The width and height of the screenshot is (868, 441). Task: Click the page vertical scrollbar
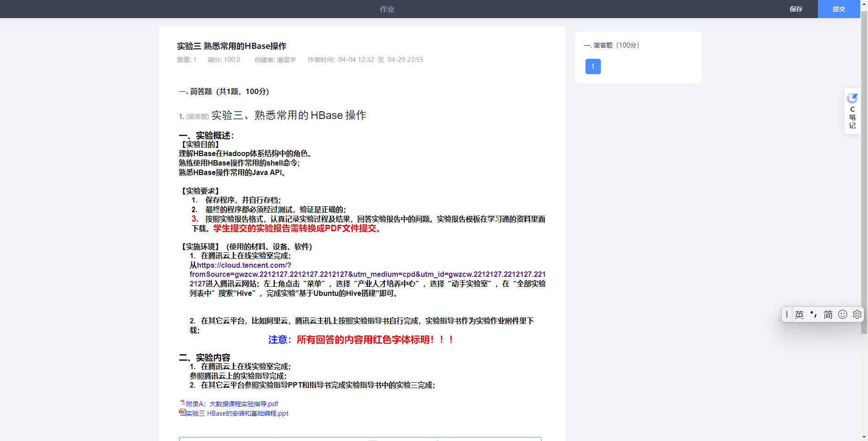pos(864,172)
